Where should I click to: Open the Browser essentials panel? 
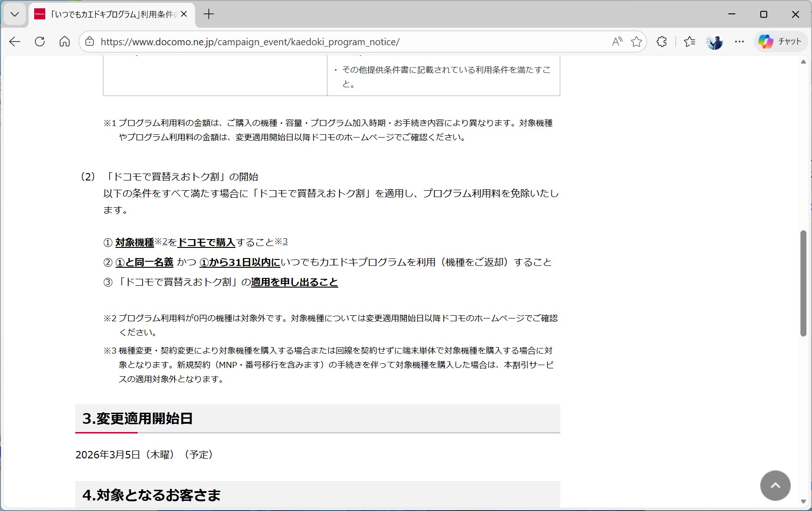coord(661,42)
